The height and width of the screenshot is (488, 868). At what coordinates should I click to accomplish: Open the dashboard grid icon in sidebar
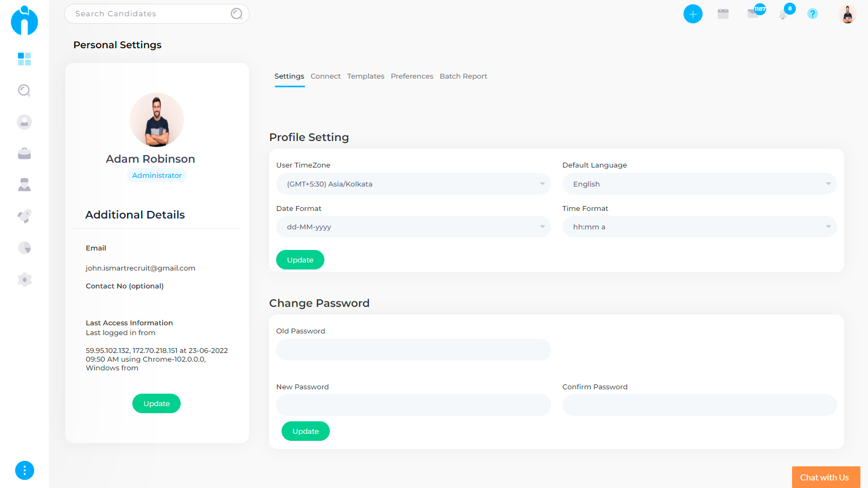[x=24, y=59]
